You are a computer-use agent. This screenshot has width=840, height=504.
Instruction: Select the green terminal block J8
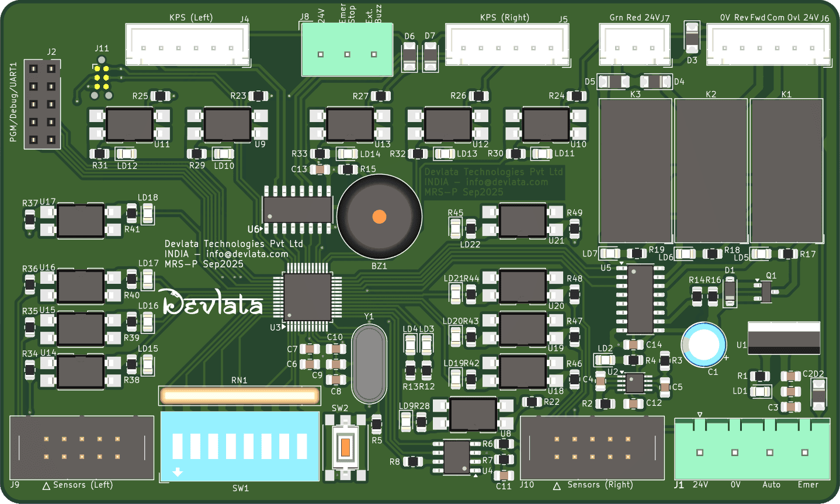[347, 50]
